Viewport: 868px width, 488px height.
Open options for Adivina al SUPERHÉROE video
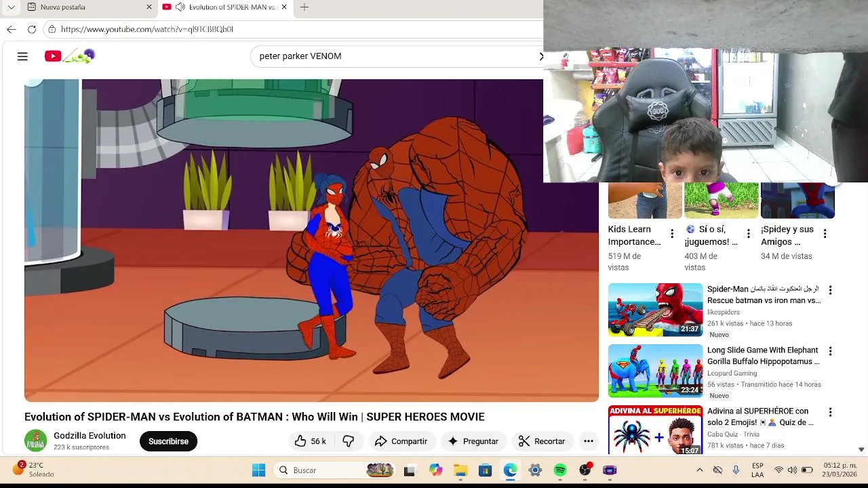[x=830, y=412]
